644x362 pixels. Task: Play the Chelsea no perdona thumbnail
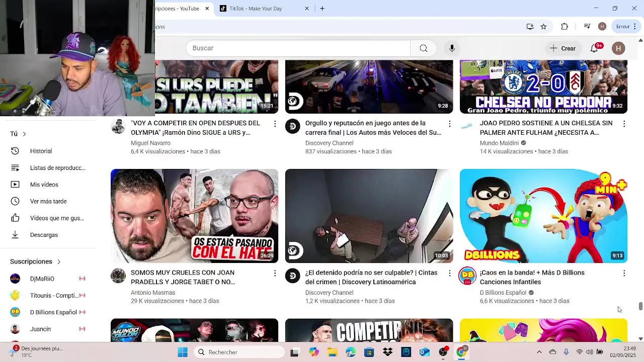[543, 86]
